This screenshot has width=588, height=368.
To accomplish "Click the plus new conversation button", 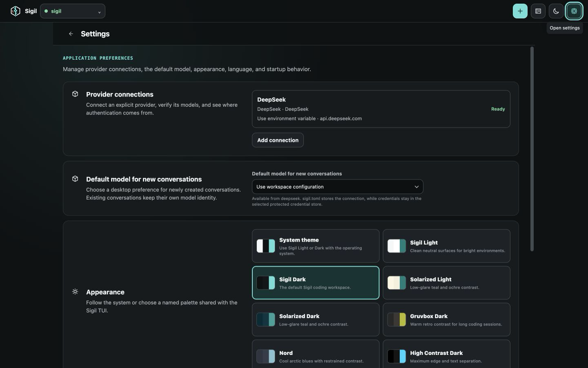I will click(520, 11).
